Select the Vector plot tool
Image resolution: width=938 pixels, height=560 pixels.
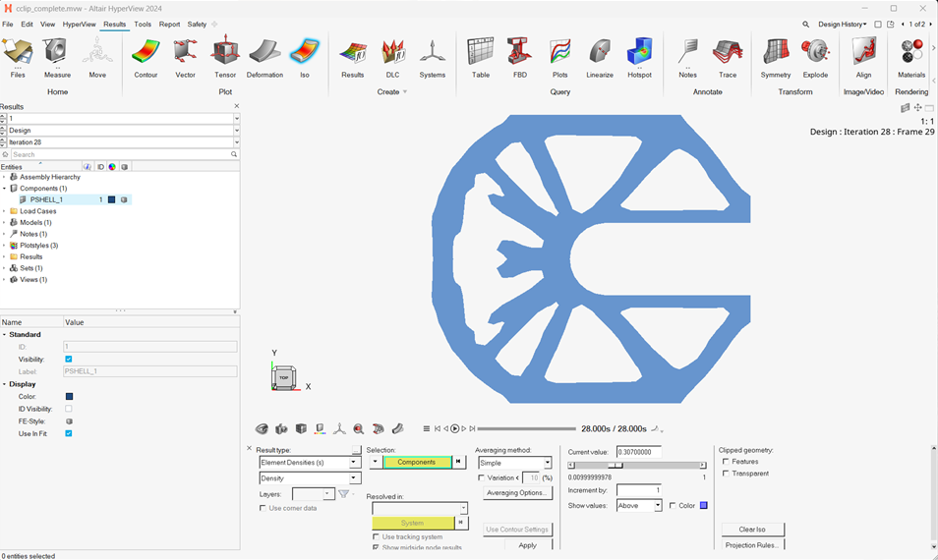(x=185, y=55)
